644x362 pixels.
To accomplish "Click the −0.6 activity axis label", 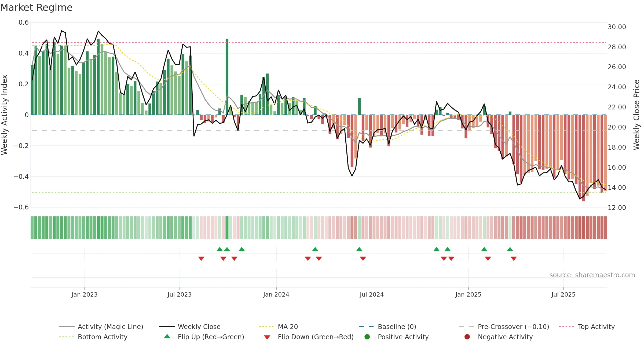I will tap(21, 207).
